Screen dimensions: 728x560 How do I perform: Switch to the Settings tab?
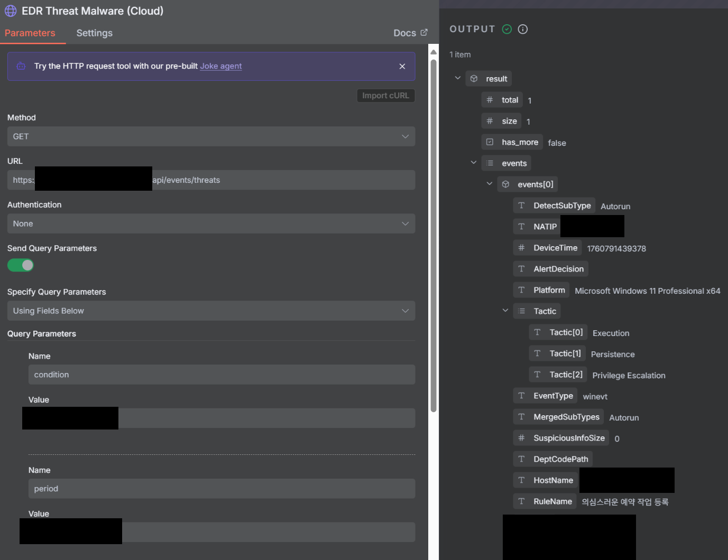click(94, 33)
